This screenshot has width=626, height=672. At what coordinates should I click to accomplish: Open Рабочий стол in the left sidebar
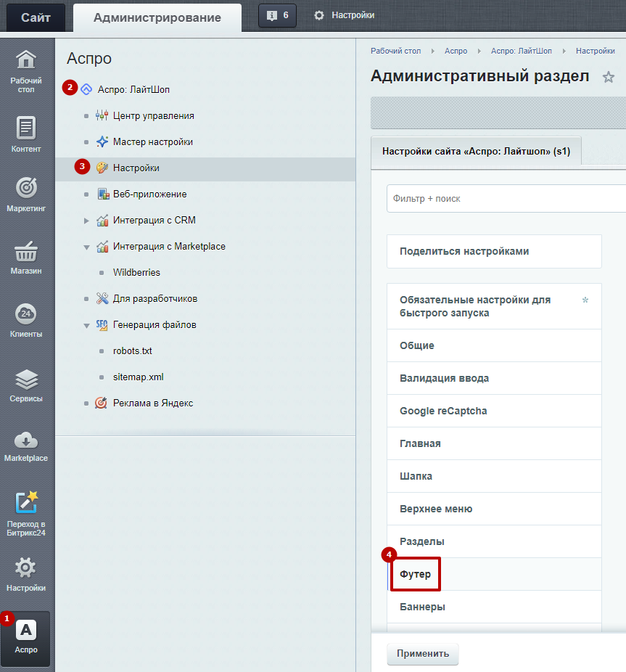pyautogui.click(x=26, y=70)
